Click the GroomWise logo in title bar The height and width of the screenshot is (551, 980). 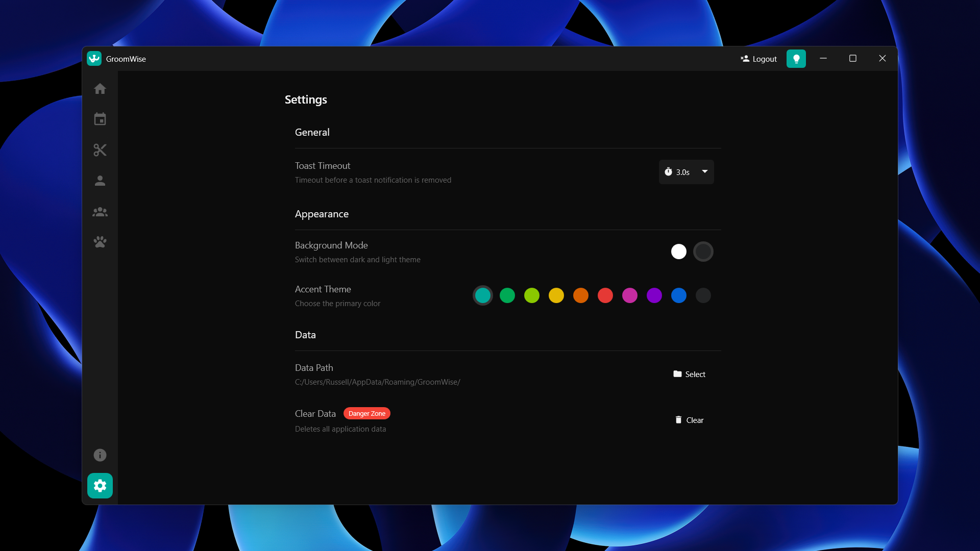point(94,59)
